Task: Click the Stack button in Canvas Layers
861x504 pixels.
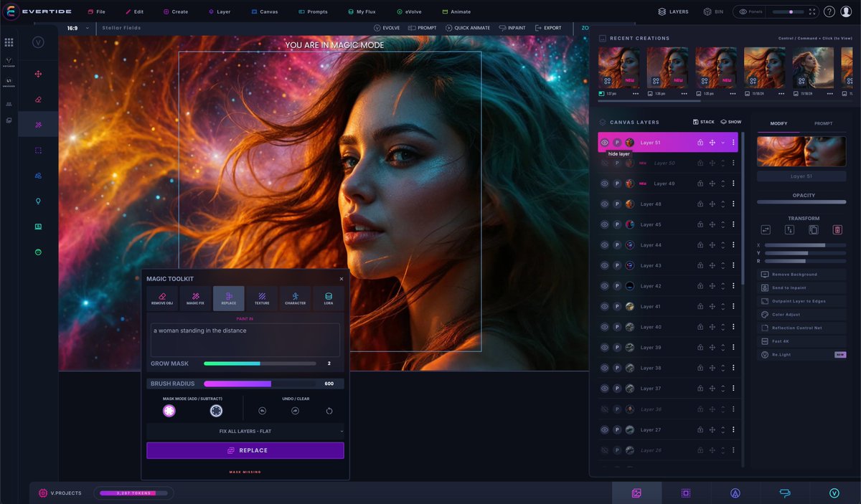Action: [703, 122]
